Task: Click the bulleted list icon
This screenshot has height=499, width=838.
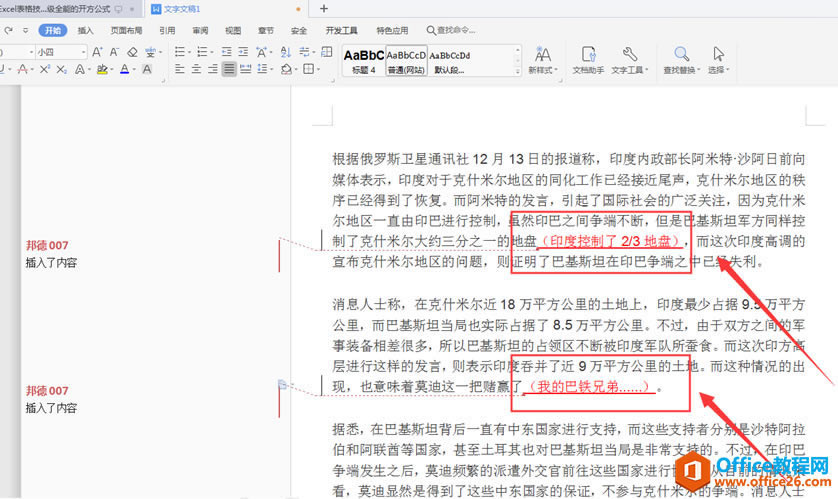Action: 180,52
